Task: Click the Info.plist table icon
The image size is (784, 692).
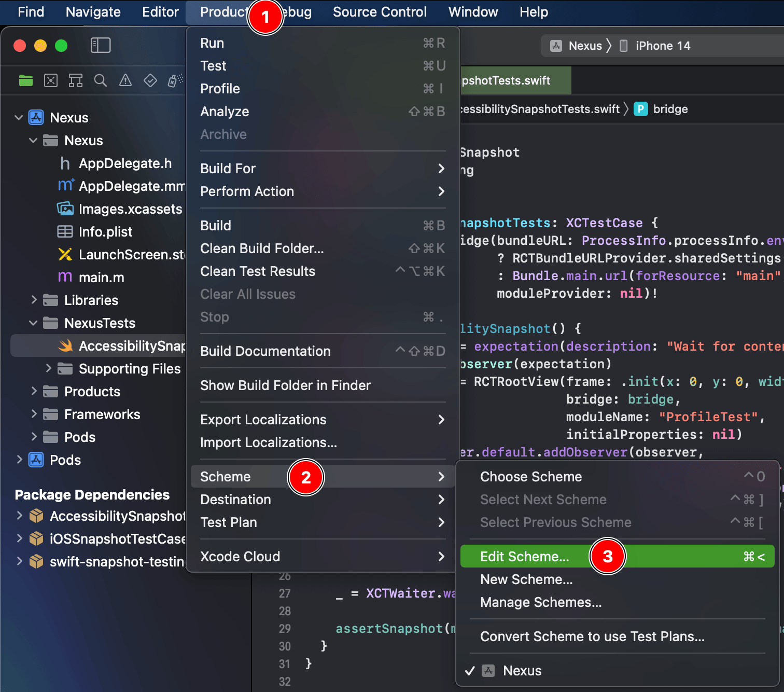Action: click(65, 232)
